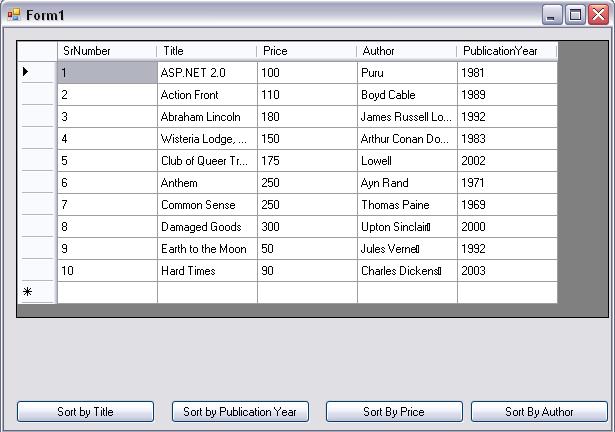Select the SrNumber column header
Screen dimensions: 615x432
coord(107,51)
